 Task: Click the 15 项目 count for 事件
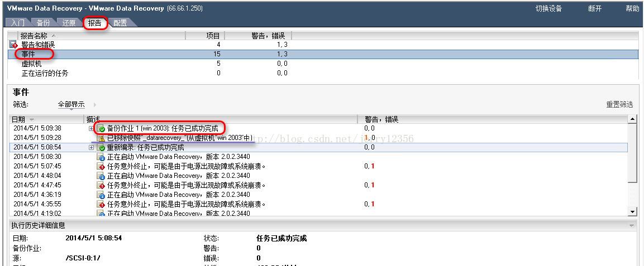coord(217,54)
